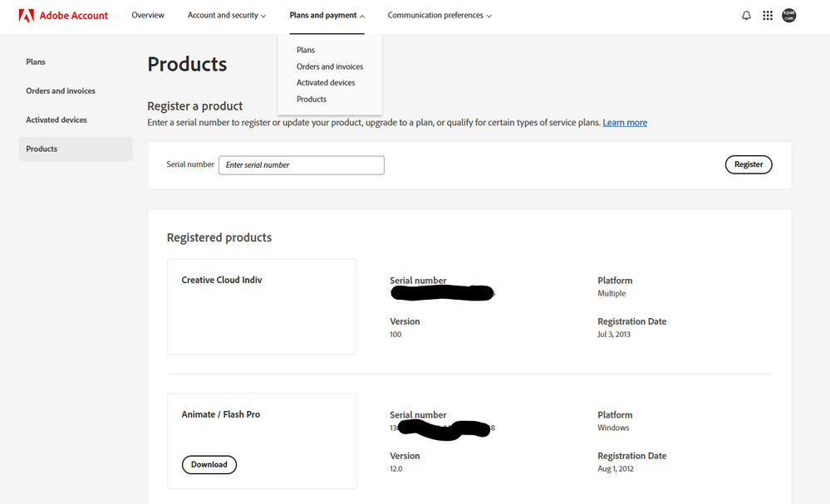This screenshot has height=504, width=830.
Task: Open Orders and invoices in sidebar
Action: point(61,91)
